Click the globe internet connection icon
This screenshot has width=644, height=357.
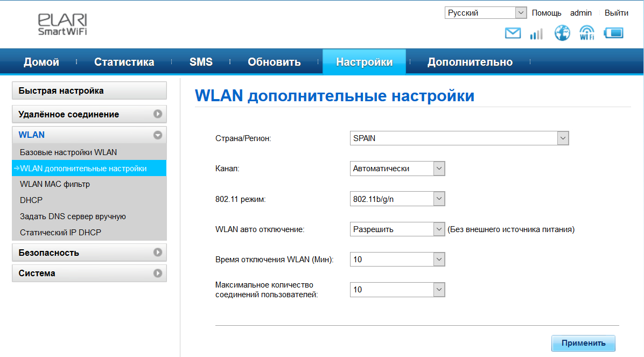[x=562, y=33]
